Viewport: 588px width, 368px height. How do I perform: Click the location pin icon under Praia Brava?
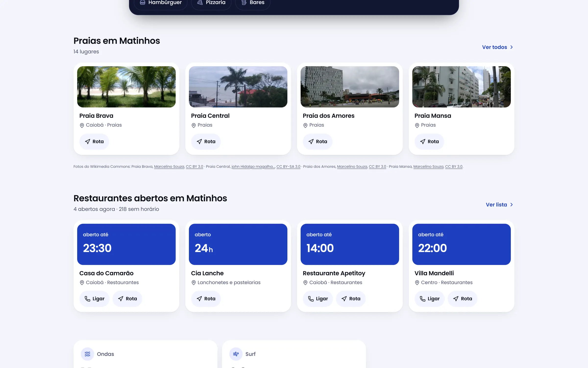tap(82, 125)
